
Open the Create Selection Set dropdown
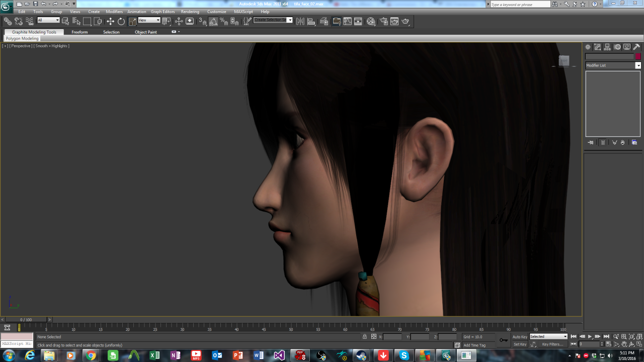click(x=273, y=20)
